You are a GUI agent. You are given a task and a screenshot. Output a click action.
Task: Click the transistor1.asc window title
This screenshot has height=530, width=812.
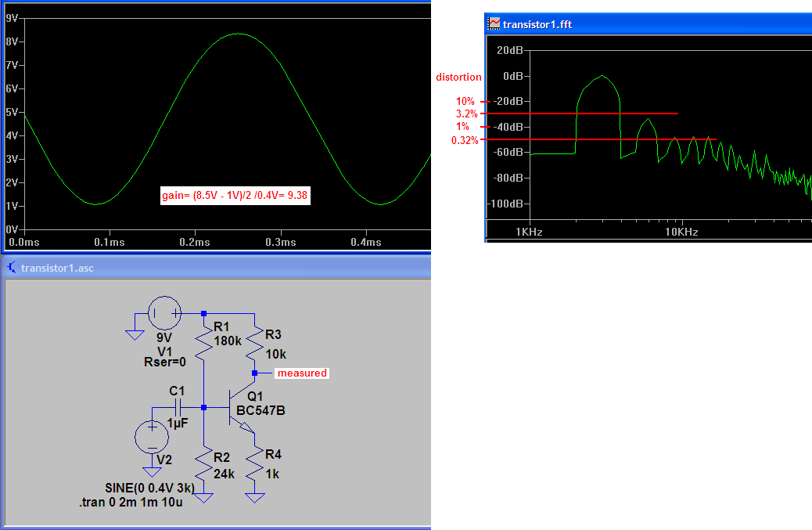click(57, 268)
